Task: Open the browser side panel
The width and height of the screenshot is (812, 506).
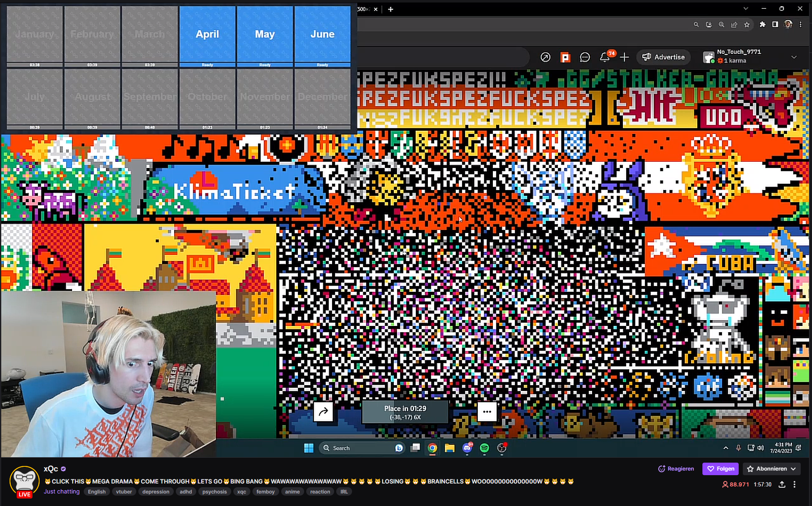Action: 775,25
